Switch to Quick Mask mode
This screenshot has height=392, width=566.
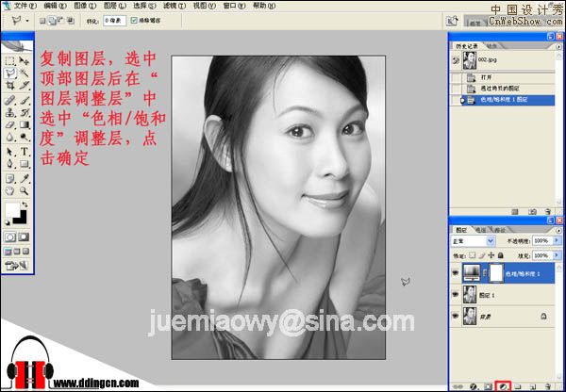pos(24,237)
